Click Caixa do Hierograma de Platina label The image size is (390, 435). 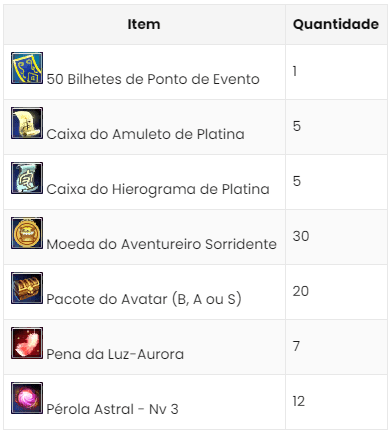click(x=158, y=189)
